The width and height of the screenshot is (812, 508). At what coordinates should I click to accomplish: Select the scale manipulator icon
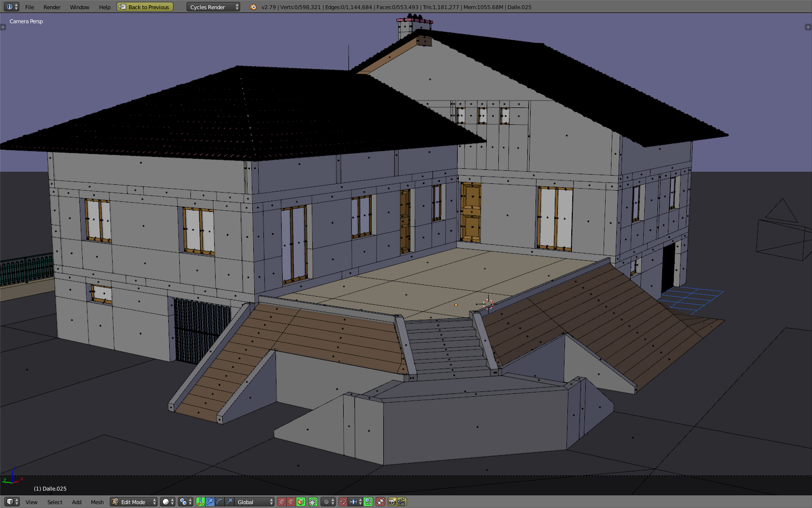(229, 502)
